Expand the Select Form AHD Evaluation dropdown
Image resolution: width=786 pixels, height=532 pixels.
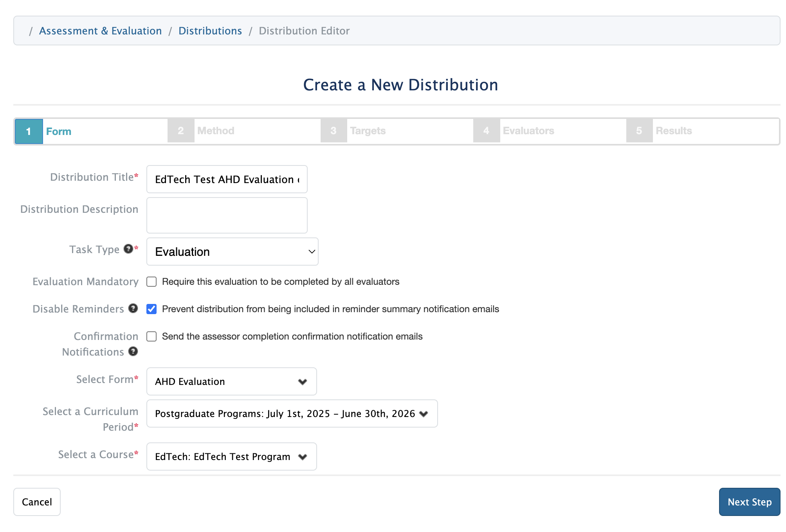231,381
